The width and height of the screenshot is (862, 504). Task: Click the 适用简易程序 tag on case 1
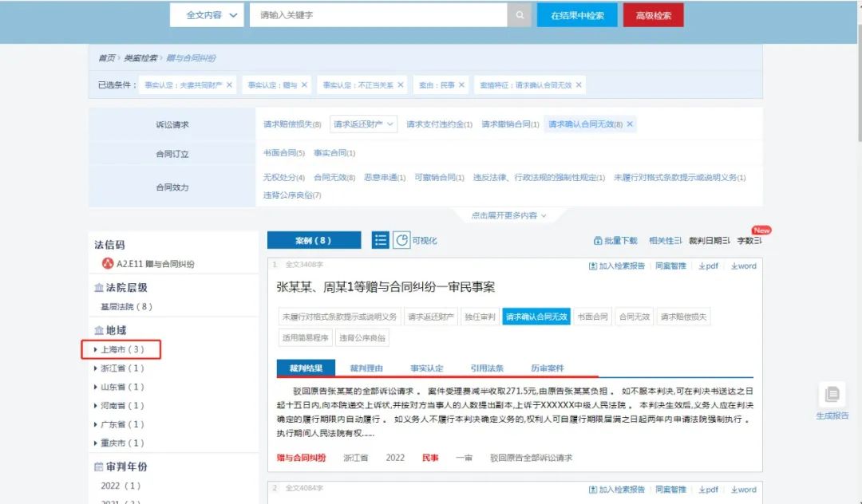305,337
